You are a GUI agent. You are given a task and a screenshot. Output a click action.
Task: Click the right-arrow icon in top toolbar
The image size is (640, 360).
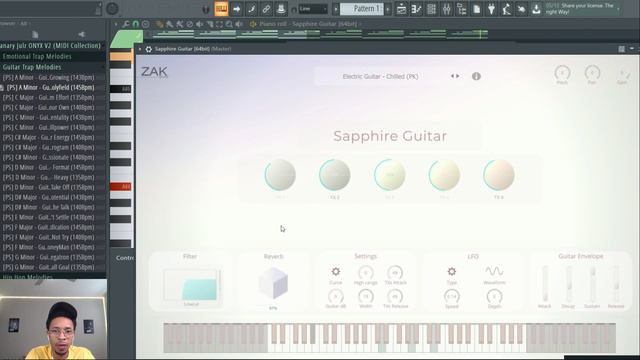[x=236, y=9]
